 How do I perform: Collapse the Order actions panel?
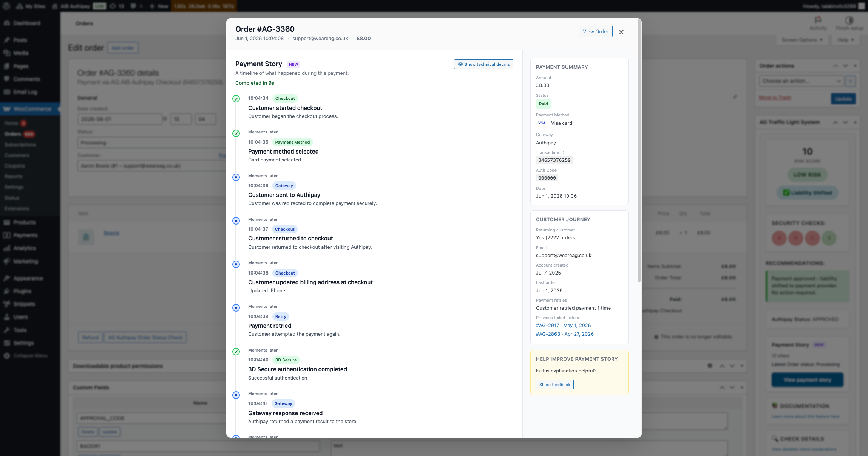[855, 66]
